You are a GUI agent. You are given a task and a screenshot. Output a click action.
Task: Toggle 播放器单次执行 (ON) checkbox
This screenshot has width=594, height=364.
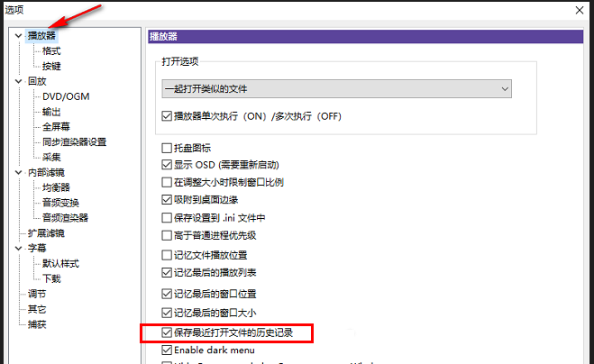pos(167,116)
